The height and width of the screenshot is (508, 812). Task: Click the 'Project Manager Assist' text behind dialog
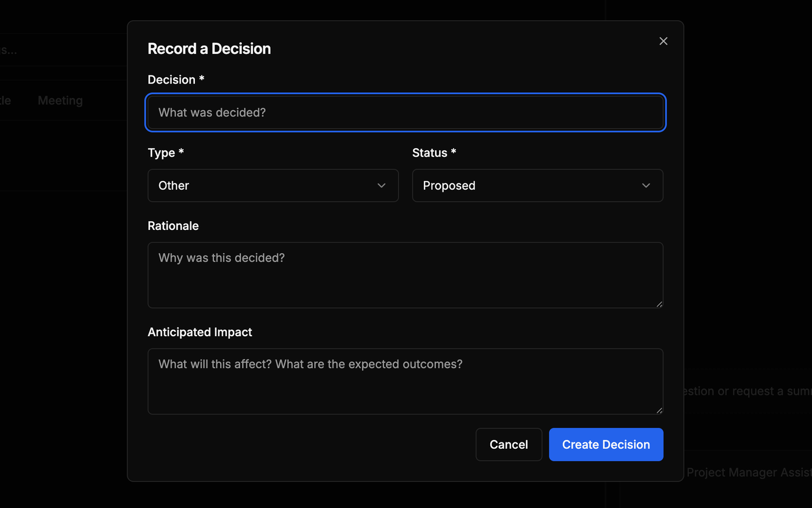click(748, 472)
